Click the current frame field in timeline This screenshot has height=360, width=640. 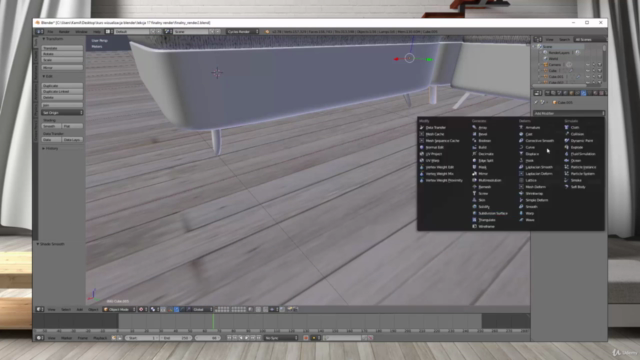point(208,338)
